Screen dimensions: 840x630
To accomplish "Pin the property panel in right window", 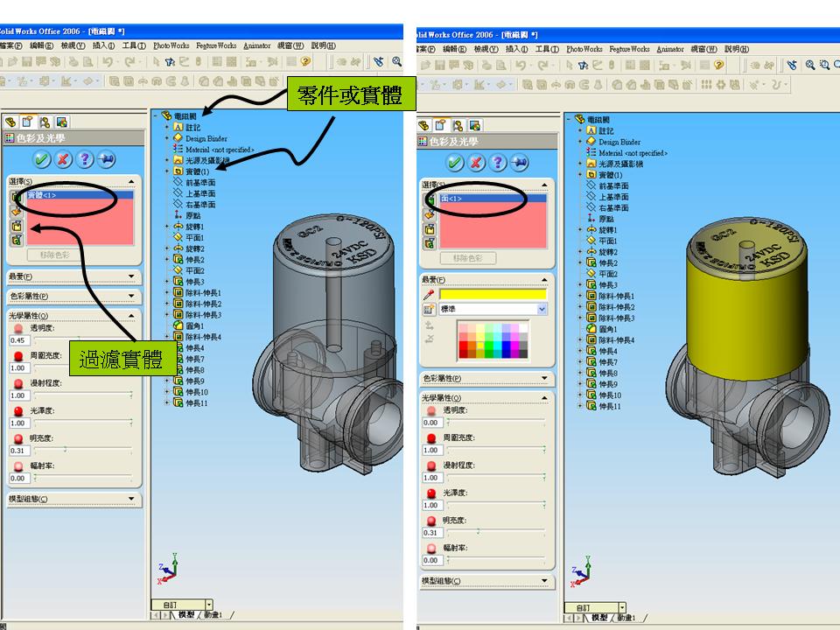I will (519, 163).
